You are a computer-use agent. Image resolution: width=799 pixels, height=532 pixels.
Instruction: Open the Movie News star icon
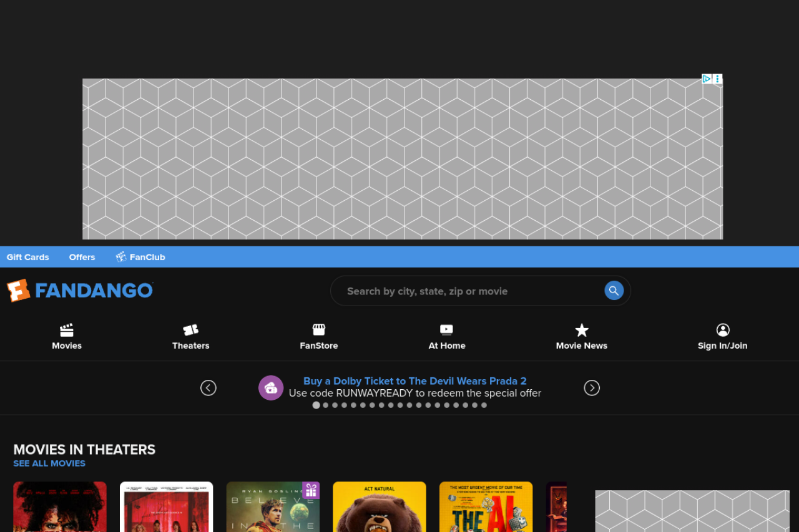pyautogui.click(x=581, y=330)
